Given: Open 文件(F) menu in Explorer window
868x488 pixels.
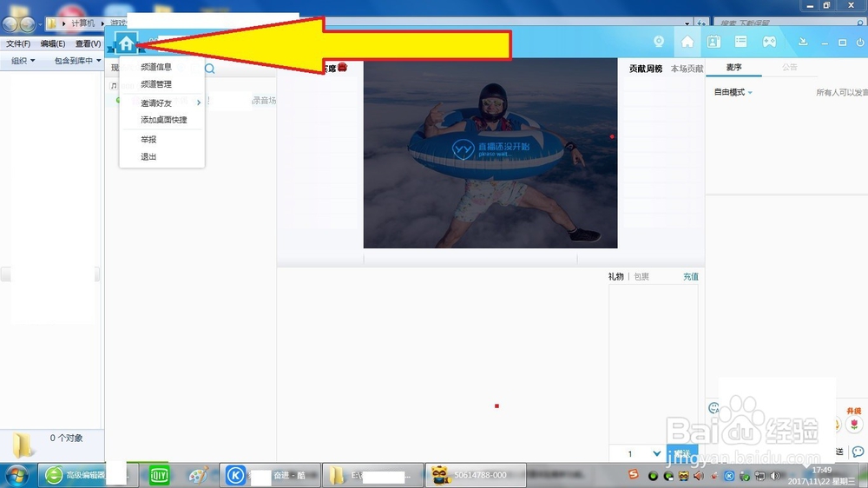Looking at the screenshot, I should click(x=18, y=43).
